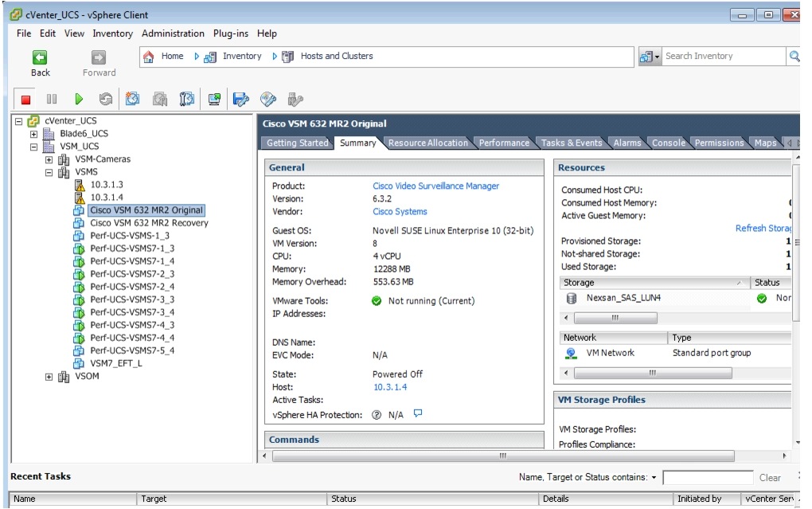Launch the virtual machine console icon
812x509 pixels.
point(214,100)
